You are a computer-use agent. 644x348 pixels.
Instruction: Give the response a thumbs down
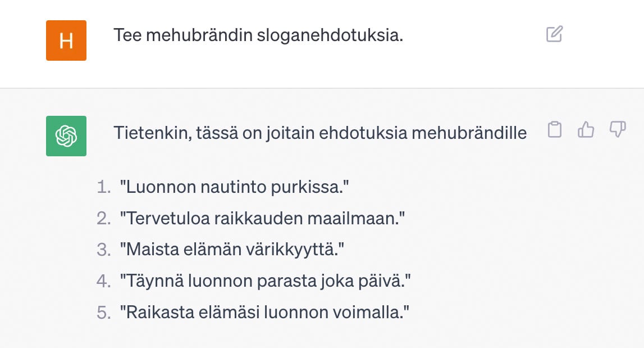617,129
